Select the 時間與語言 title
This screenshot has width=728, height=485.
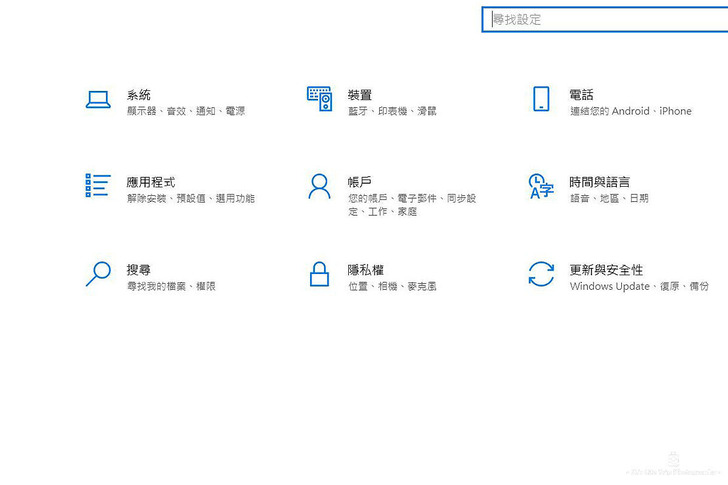(x=600, y=182)
